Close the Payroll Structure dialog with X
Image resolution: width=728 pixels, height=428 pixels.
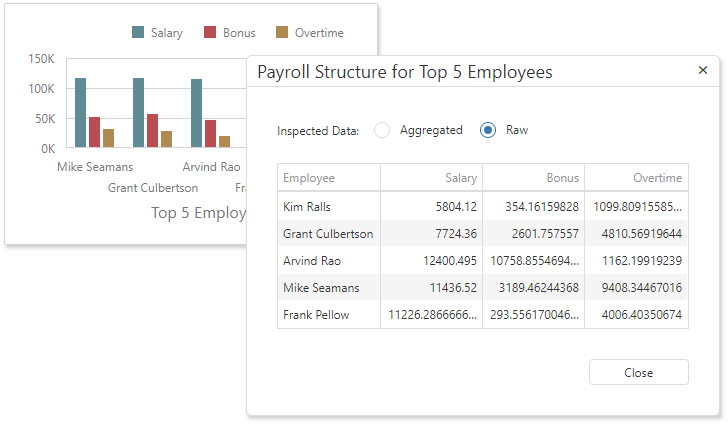tap(702, 71)
